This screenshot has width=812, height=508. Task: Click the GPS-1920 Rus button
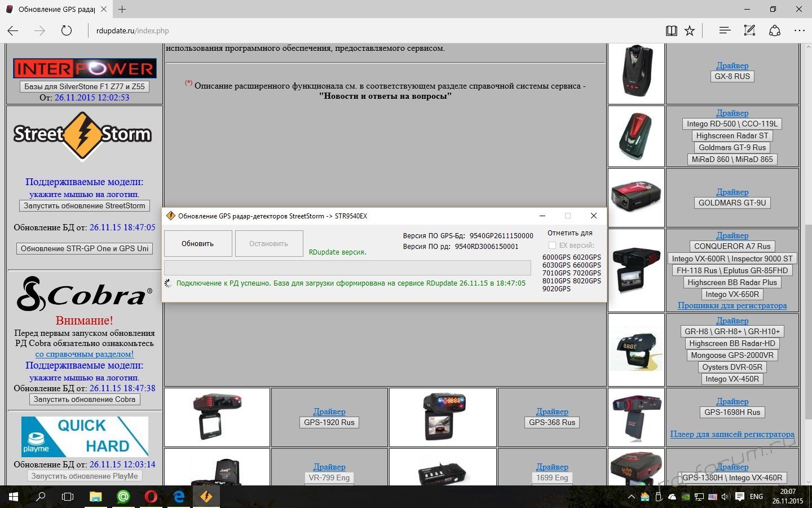(x=329, y=422)
